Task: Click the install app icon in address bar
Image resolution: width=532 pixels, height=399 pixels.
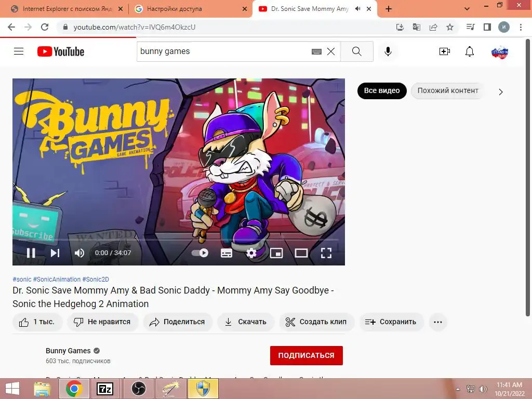Action: pyautogui.click(x=400, y=27)
